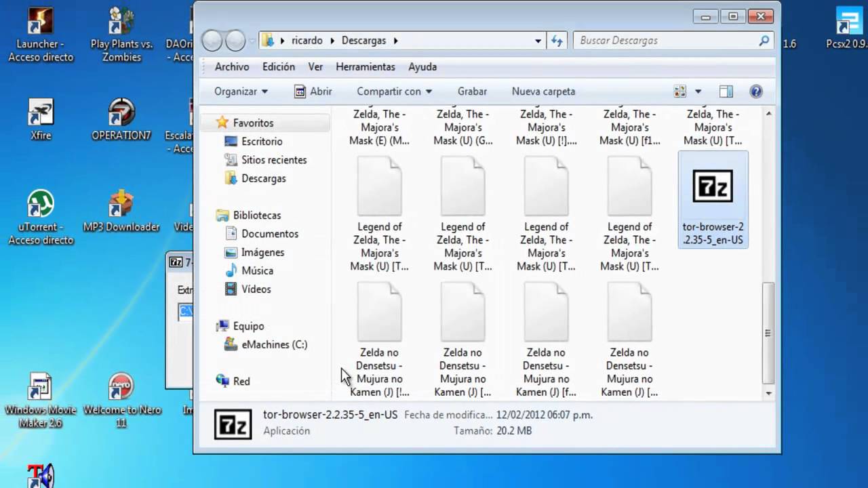Expand the ricardo breadcrumb arrow
Viewport: 868px width, 488px height.
pyautogui.click(x=333, y=41)
